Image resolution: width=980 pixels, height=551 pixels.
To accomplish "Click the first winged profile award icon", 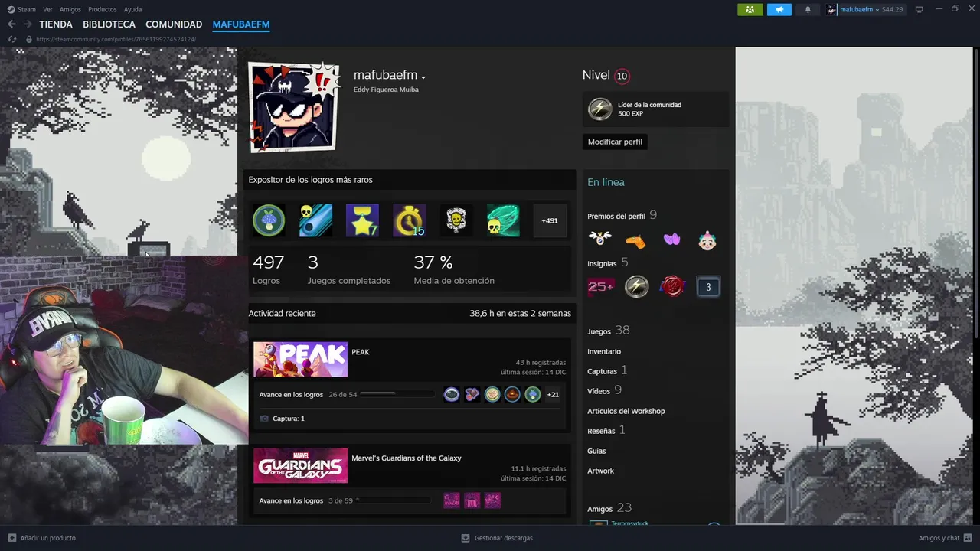I will 600,239.
